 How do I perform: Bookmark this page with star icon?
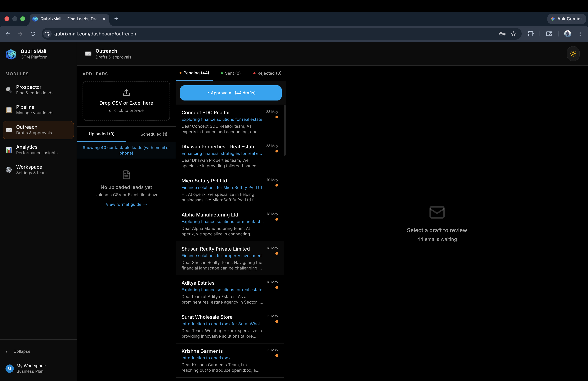click(513, 34)
